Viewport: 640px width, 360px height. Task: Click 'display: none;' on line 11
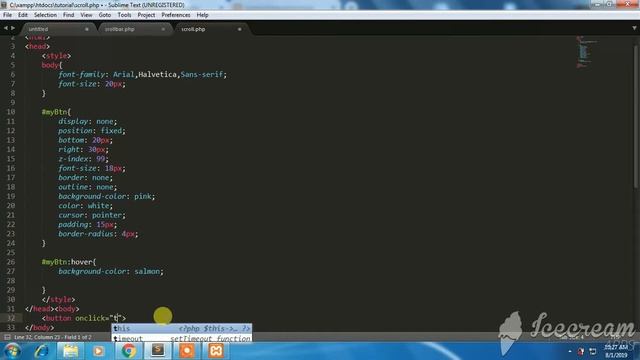click(87, 122)
